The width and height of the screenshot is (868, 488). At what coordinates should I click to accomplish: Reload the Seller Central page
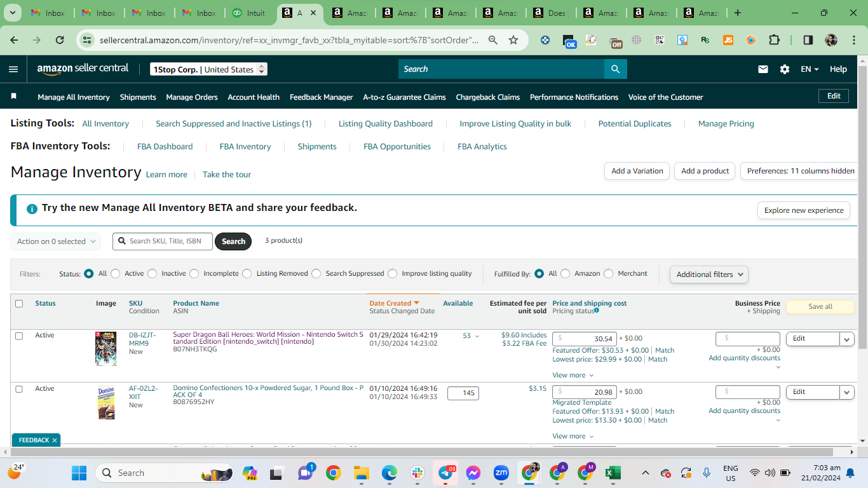point(60,40)
